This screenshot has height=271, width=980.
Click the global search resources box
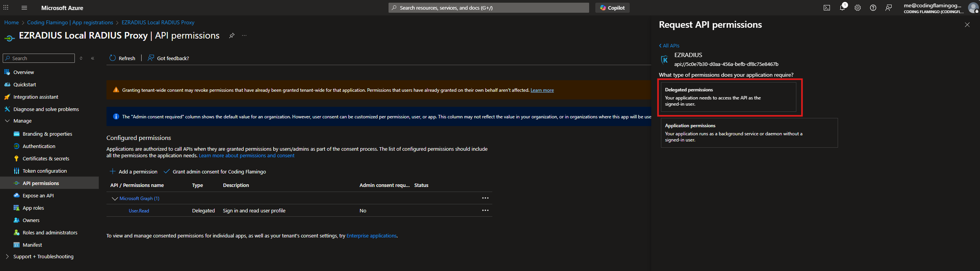click(x=488, y=8)
